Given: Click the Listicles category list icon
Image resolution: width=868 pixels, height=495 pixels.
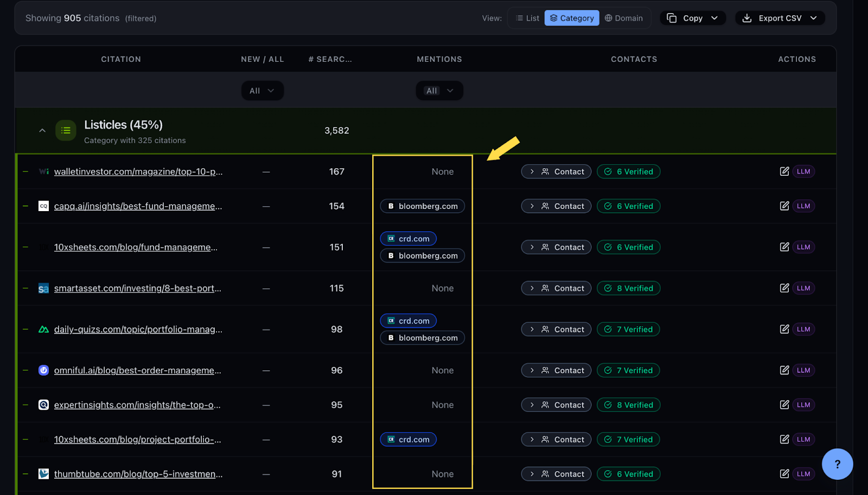Looking at the screenshot, I should [x=66, y=131].
